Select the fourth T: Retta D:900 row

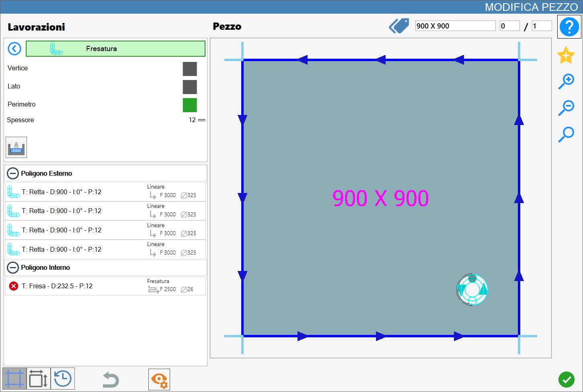(x=105, y=249)
